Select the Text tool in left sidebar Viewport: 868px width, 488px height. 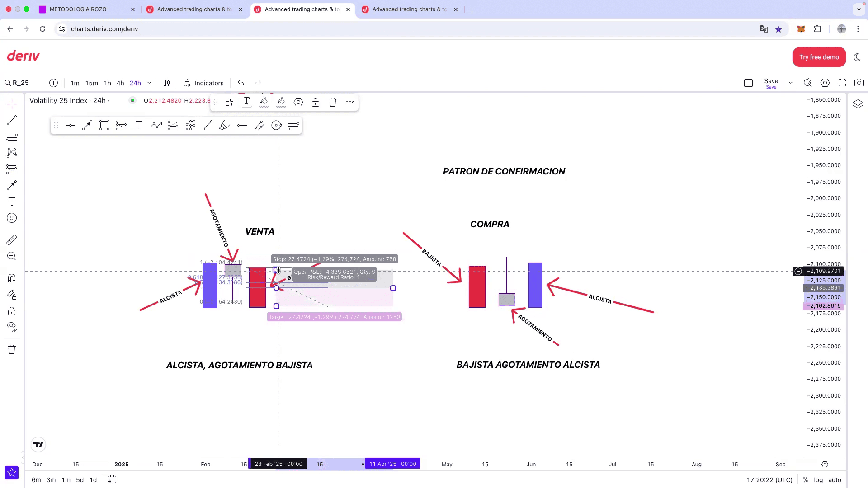pos(12,202)
